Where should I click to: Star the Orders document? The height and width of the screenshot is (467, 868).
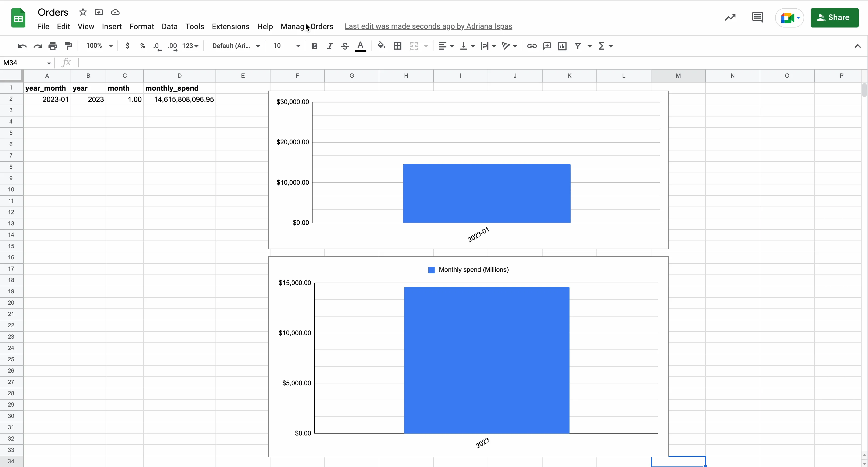pos(83,12)
